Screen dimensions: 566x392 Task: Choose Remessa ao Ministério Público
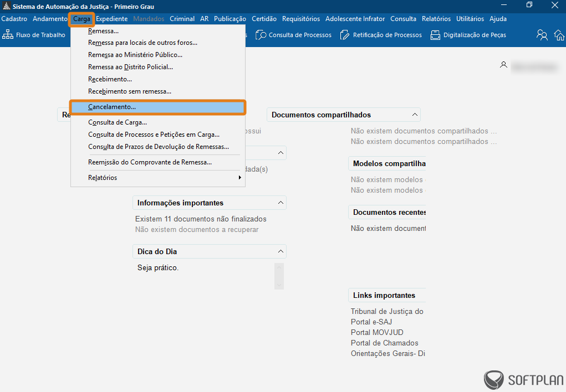[x=158, y=55]
